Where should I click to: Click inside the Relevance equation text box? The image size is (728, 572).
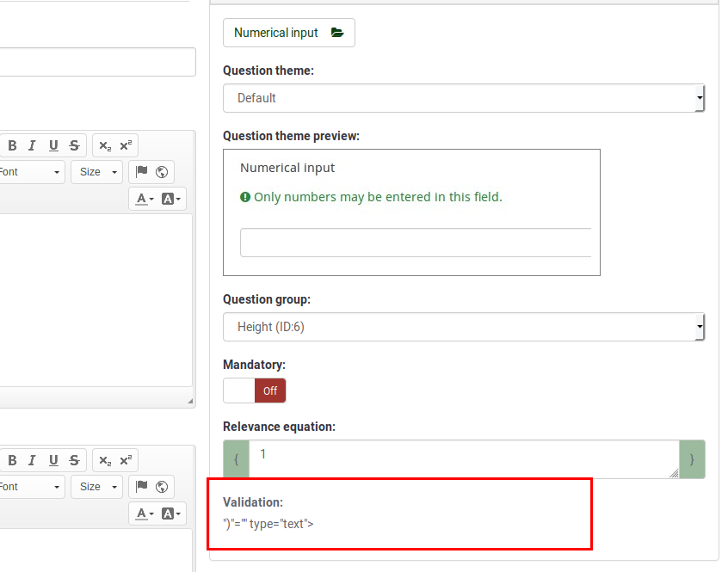463,459
